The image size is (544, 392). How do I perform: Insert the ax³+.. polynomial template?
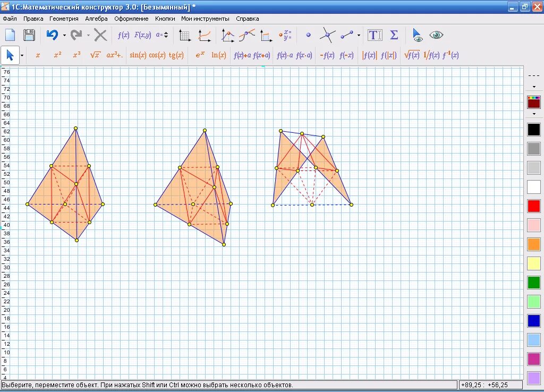[114, 55]
